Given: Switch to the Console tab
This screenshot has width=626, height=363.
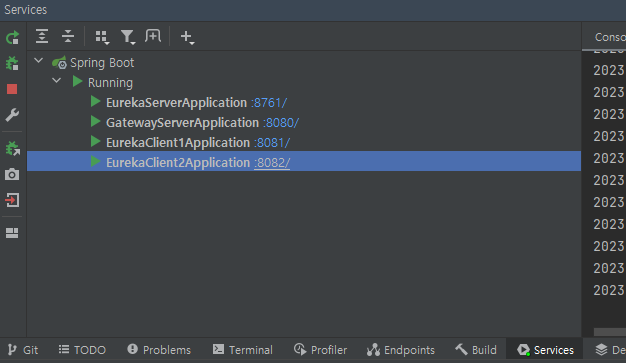Looking at the screenshot, I should point(610,37).
